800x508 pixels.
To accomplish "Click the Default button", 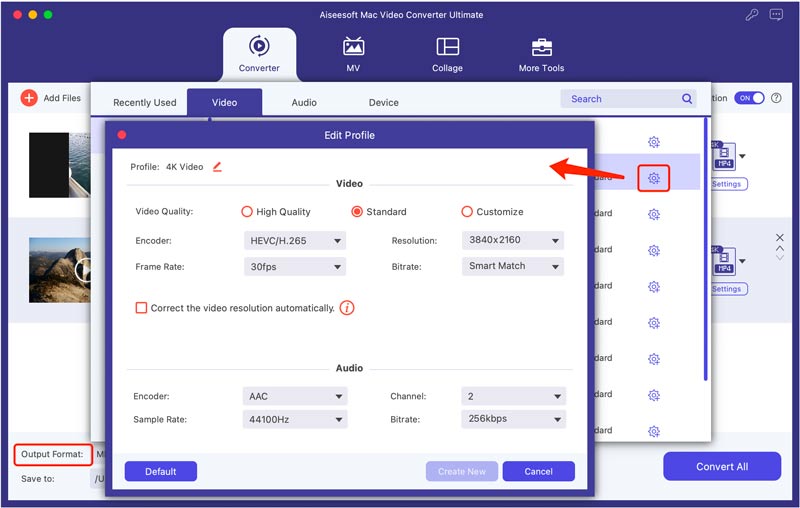I will tap(160, 471).
